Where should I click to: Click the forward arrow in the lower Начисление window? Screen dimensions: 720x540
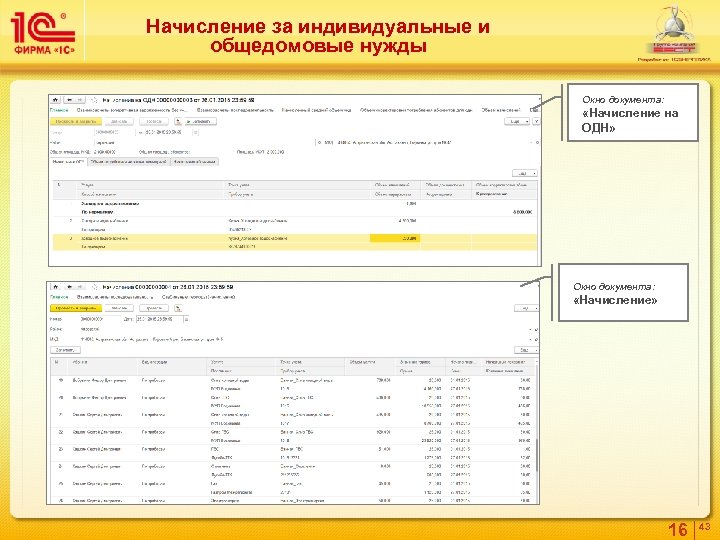click(80, 287)
